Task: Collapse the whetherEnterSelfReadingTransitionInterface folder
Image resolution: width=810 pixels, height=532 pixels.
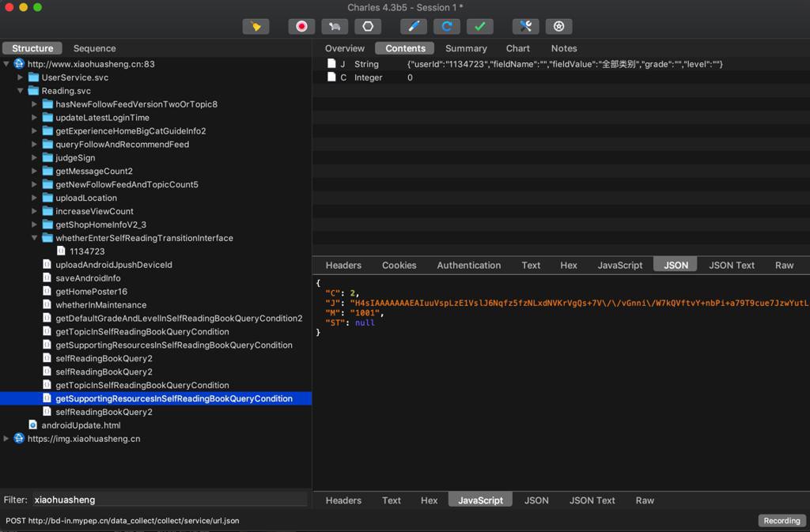Action: (34, 238)
